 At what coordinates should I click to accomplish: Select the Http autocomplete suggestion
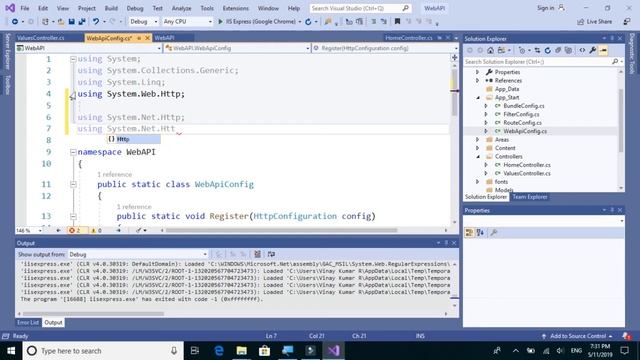tap(134, 139)
